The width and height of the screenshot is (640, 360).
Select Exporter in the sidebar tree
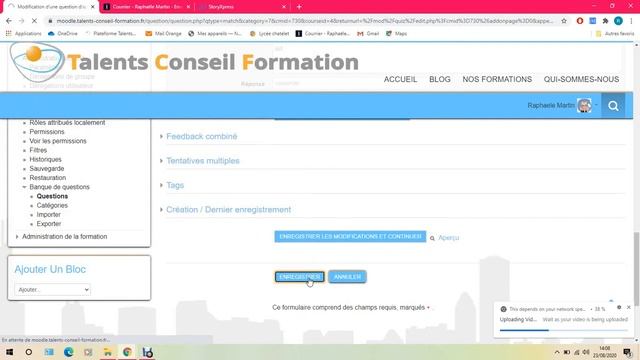(x=49, y=224)
